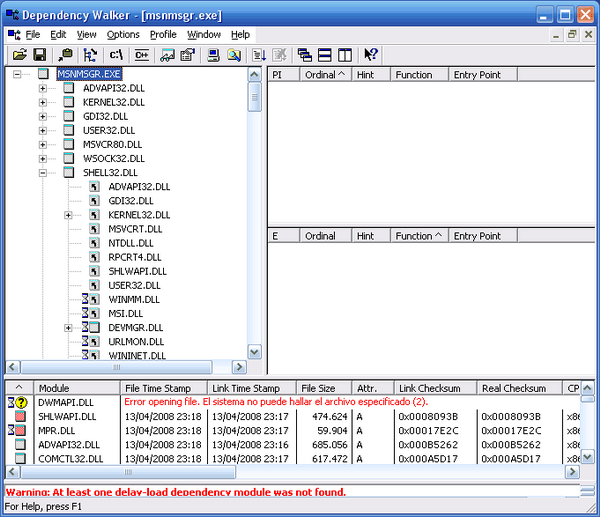
Task: Select RPCRT4.DLL in the tree
Action: pyautogui.click(x=135, y=257)
